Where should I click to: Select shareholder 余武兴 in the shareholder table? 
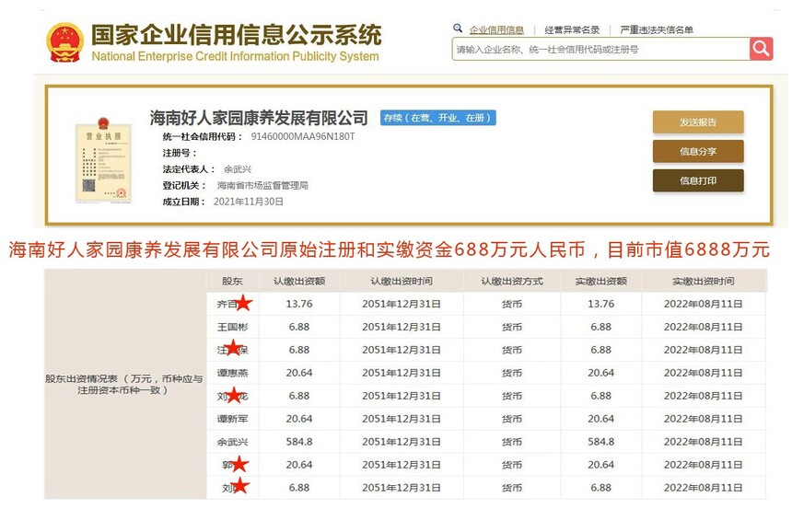pos(232,442)
